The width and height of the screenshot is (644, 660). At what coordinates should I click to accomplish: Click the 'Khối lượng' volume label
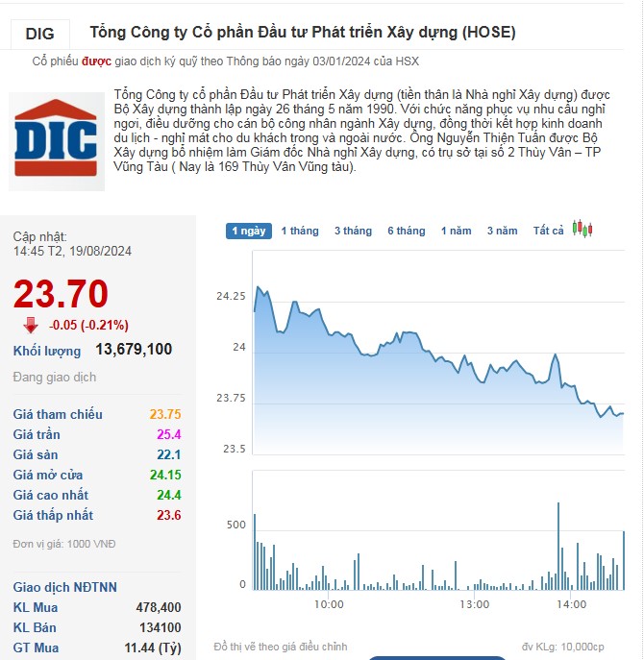(x=47, y=351)
